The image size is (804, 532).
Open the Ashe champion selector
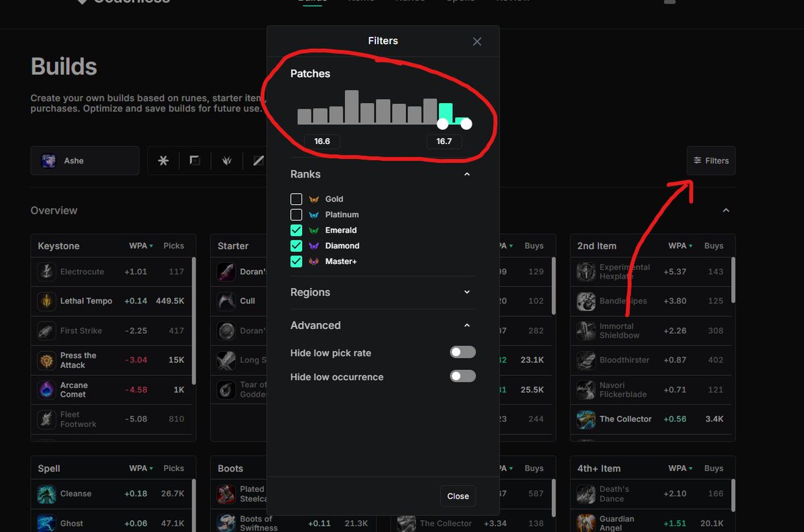pyautogui.click(x=84, y=161)
